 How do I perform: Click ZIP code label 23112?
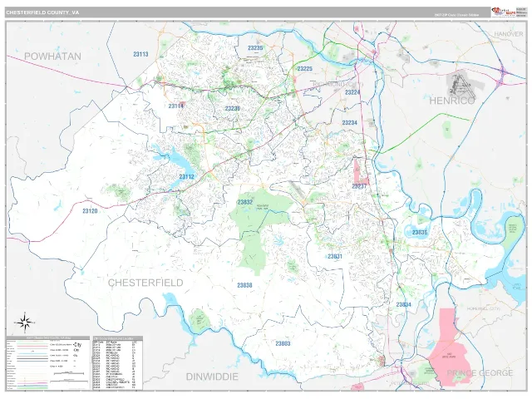tap(186, 177)
